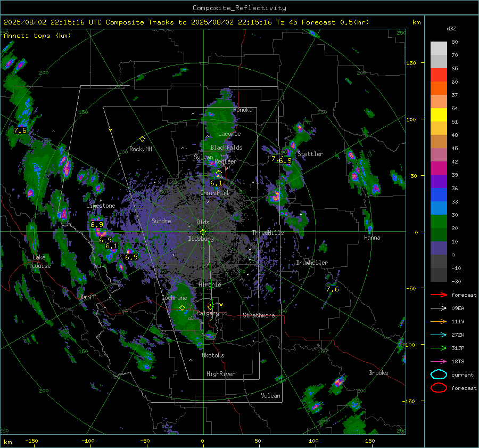This screenshot has height=448, width=479.
Task: Click the Sundre city label
Action: click(161, 221)
